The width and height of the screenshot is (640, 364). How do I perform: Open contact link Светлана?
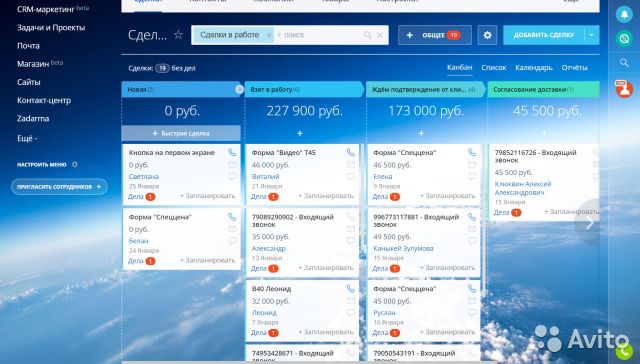(144, 177)
